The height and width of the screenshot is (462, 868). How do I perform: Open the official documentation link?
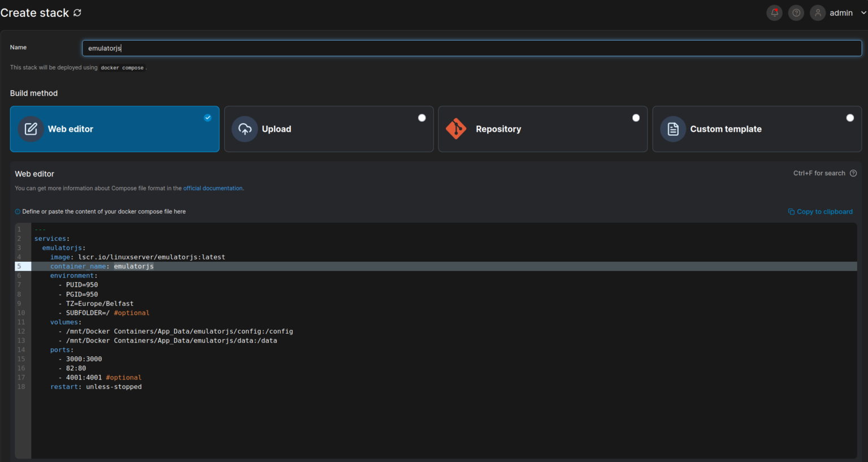212,188
